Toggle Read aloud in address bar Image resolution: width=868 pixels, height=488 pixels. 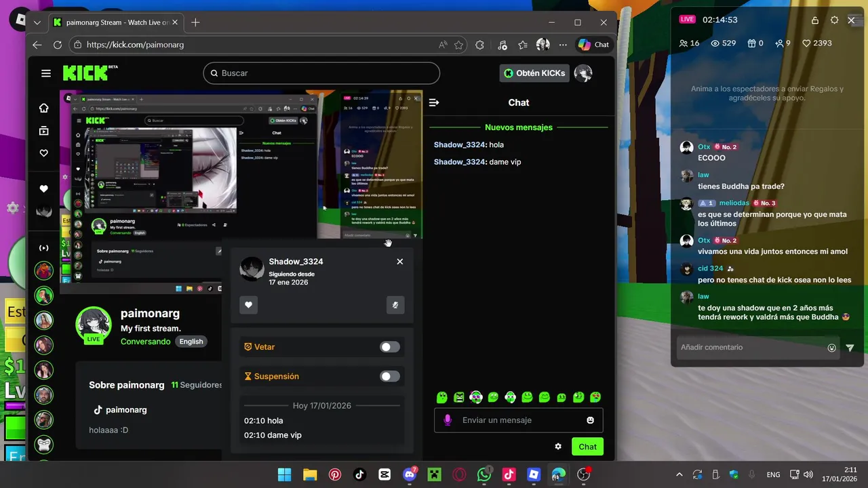click(443, 45)
